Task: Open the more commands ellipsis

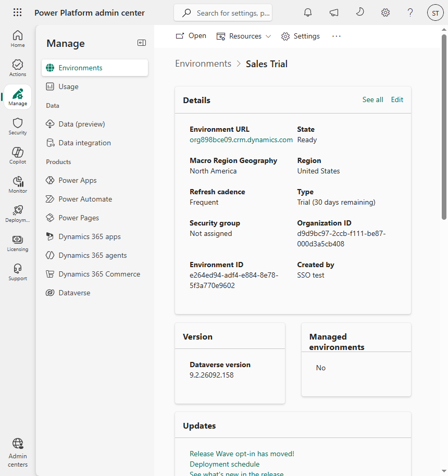Action: click(336, 36)
